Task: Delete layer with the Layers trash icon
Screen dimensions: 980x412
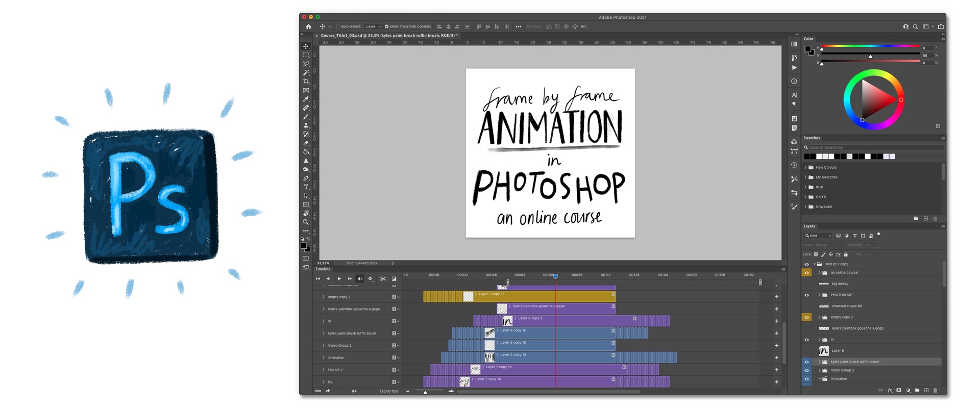Action: 935,391
